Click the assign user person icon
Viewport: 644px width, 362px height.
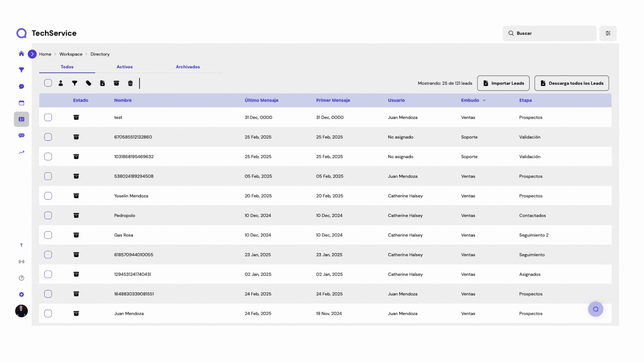tap(61, 83)
